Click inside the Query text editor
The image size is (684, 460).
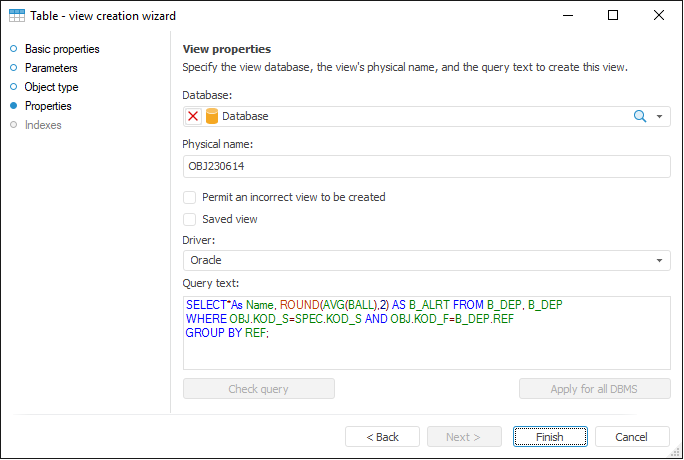tap(426, 352)
